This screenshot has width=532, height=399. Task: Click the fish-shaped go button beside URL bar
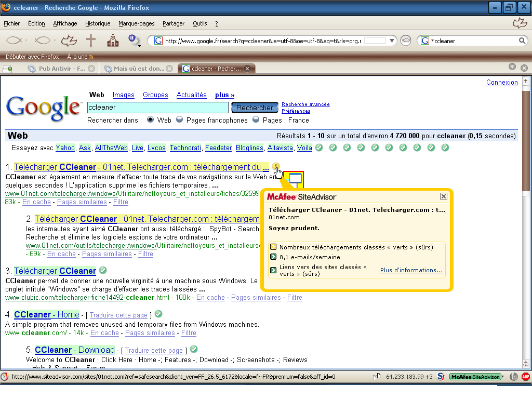point(406,41)
